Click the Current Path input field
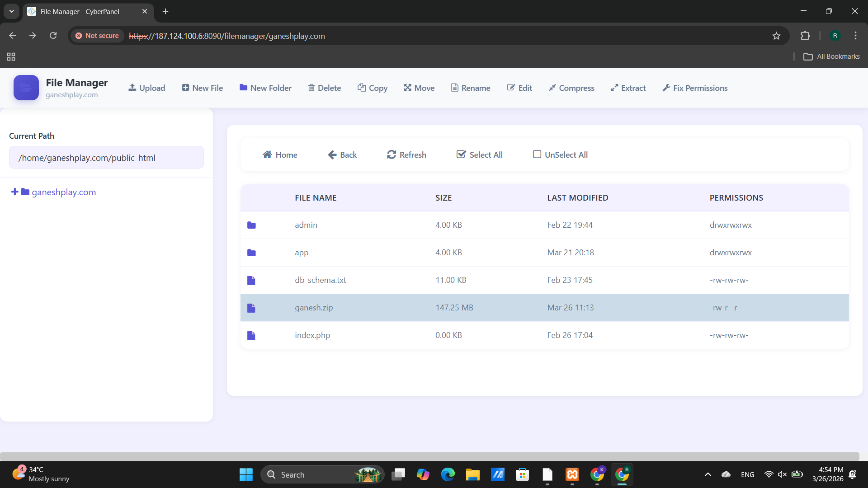 coord(106,158)
